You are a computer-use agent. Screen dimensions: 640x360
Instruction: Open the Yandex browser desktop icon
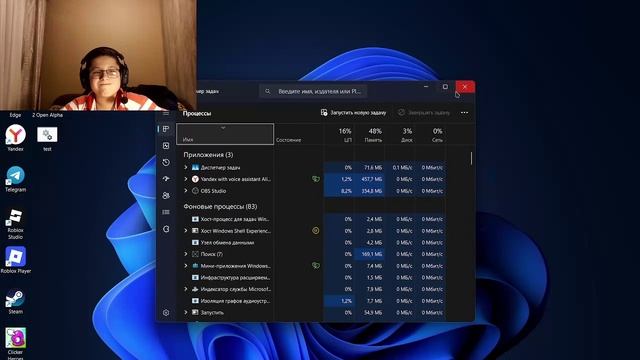click(16, 138)
